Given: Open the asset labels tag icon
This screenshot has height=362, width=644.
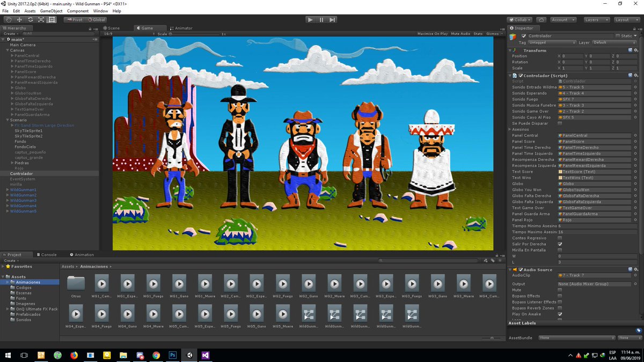Looking at the screenshot, I should pos(638,330).
